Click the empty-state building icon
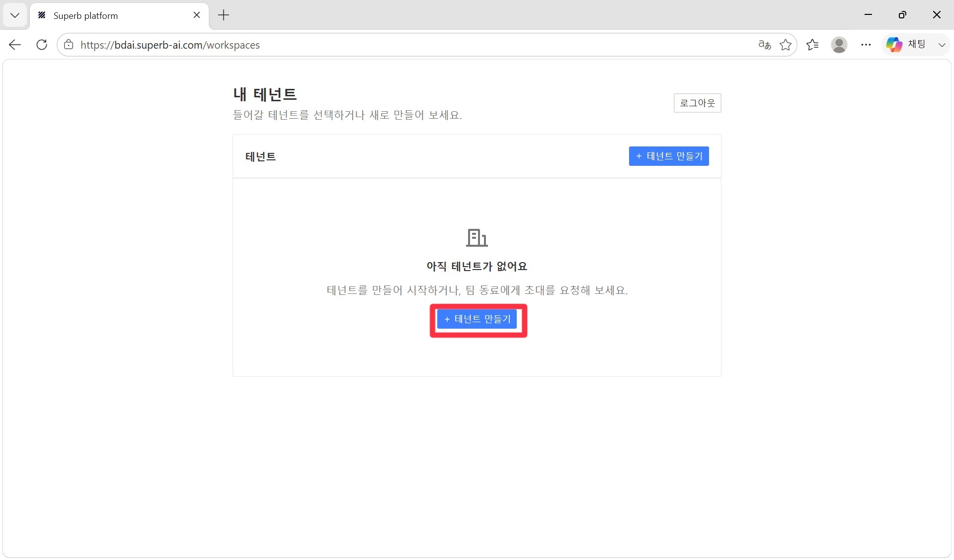954x560 pixels. (x=477, y=237)
